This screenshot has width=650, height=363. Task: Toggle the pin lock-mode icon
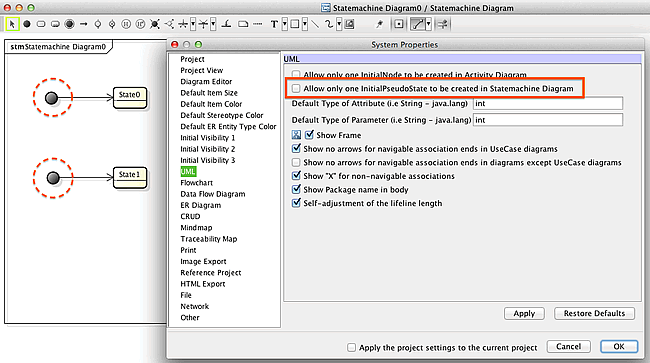coord(379,24)
